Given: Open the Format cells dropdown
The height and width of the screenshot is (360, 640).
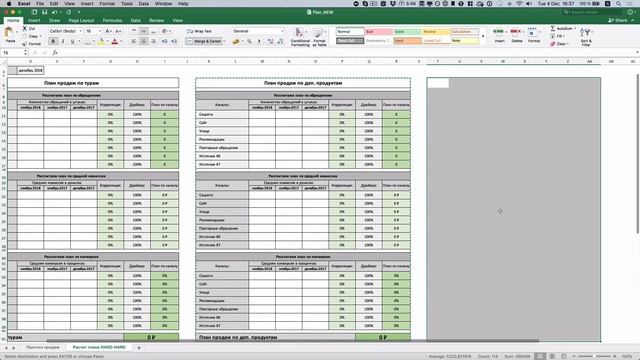Looking at the screenshot, I should [x=534, y=35].
